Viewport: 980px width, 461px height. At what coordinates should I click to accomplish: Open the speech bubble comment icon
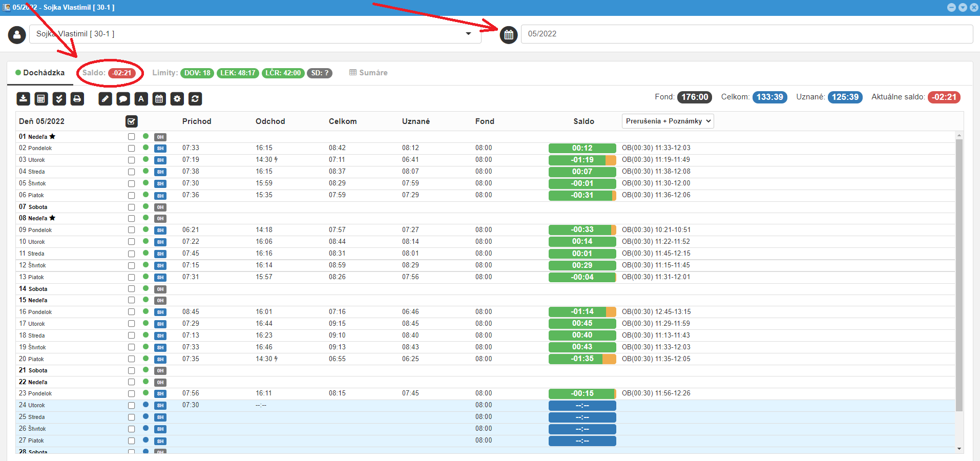tap(123, 99)
